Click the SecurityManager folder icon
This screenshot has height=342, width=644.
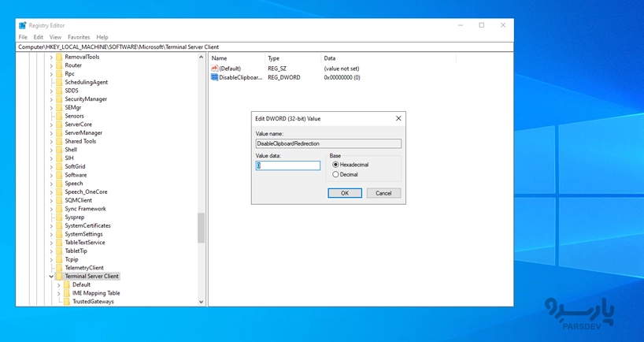coord(59,99)
